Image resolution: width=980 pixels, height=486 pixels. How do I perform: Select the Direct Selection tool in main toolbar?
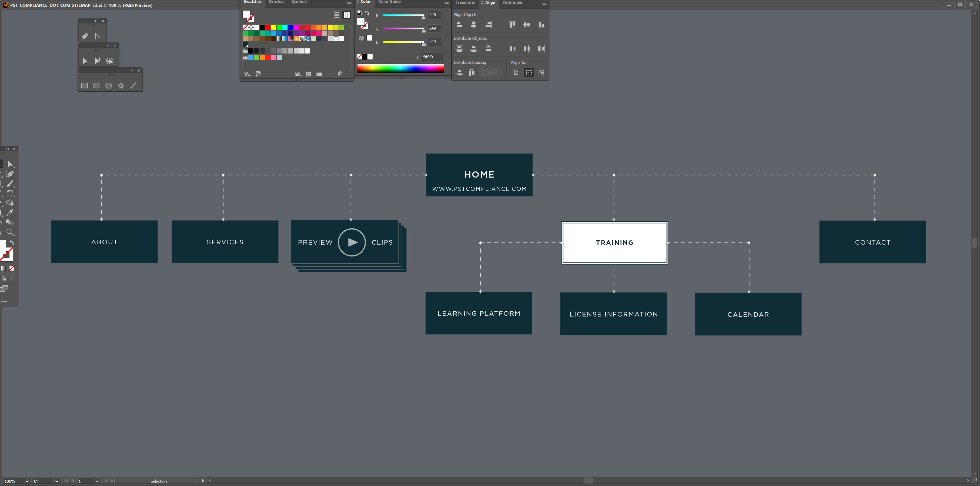[10, 164]
